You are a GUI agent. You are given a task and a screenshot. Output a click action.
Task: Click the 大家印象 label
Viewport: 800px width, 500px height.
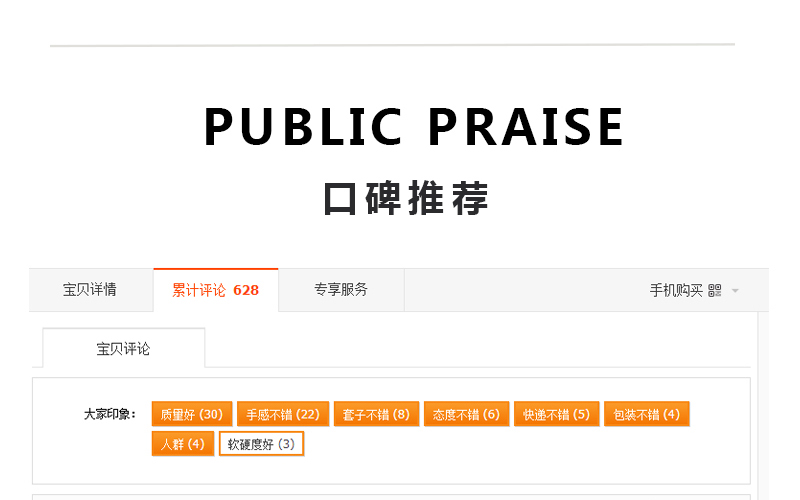pos(110,414)
